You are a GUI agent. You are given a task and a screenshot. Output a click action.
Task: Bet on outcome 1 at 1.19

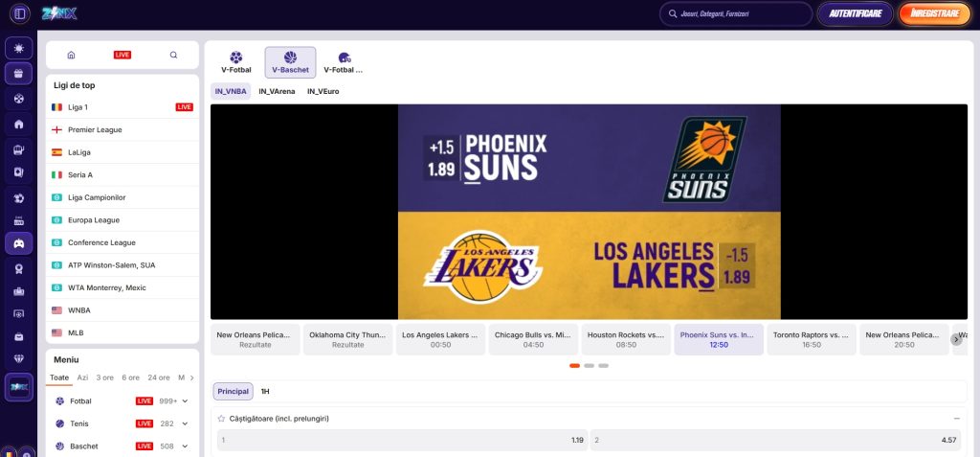point(403,440)
